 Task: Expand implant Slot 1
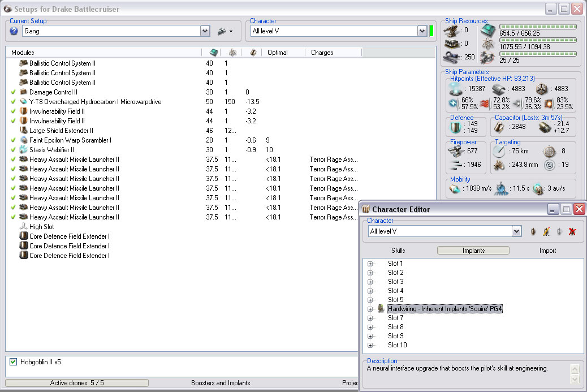370,264
